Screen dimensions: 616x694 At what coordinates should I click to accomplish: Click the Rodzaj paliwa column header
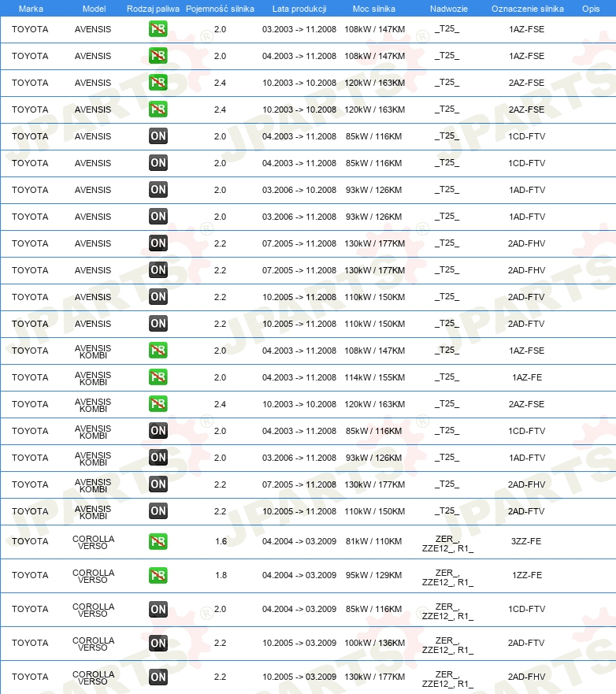pos(153,9)
